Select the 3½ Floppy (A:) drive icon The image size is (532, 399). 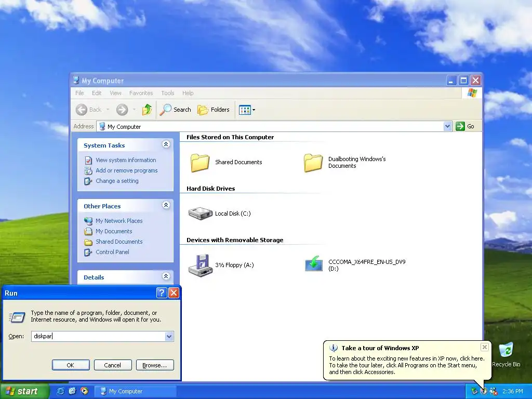tap(200, 265)
